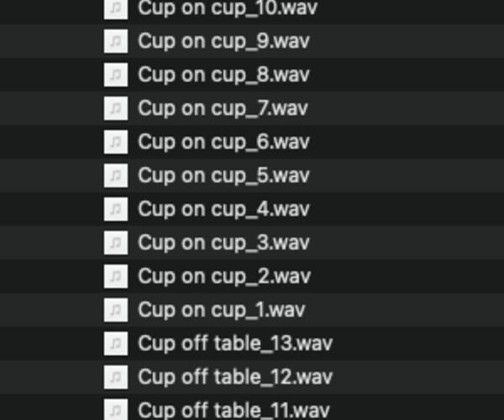
Task: Click the file icon next to Cup on cup_1.wav
Action: coord(116,310)
